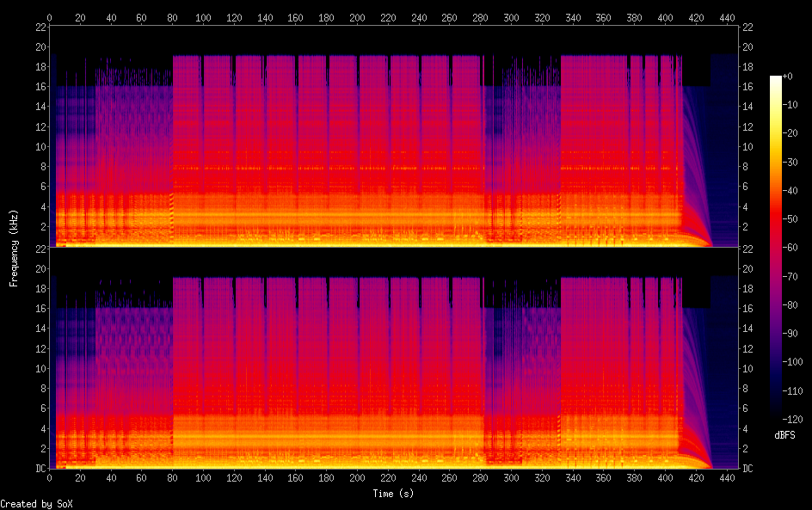Image resolution: width=812 pixels, height=510 pixels.
Task: Click the DC label on the bottom-left axis
Action: point(39,469)
